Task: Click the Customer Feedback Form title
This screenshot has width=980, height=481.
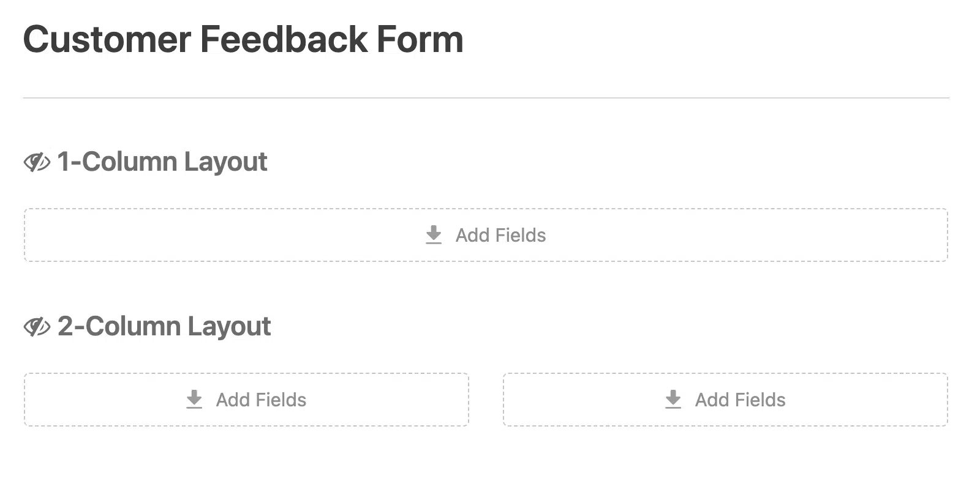Action: tap(243, 40)
